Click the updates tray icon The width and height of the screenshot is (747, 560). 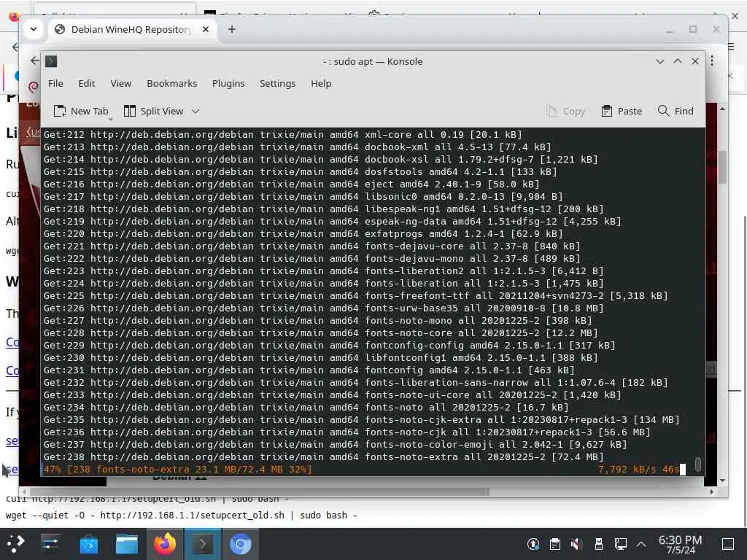533,544
